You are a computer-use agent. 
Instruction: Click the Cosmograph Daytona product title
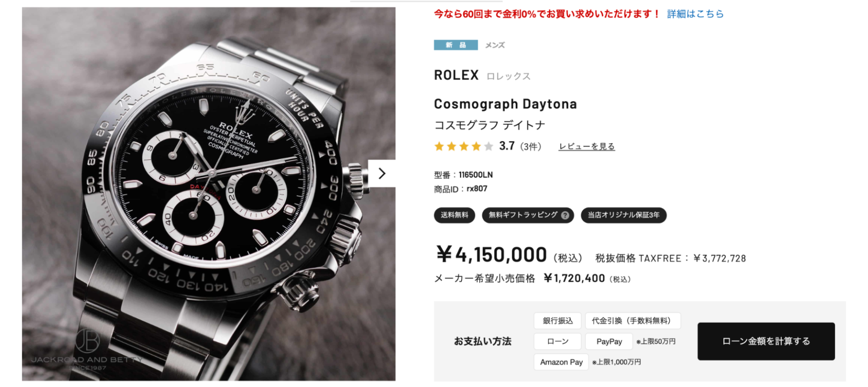pos(505,104)
